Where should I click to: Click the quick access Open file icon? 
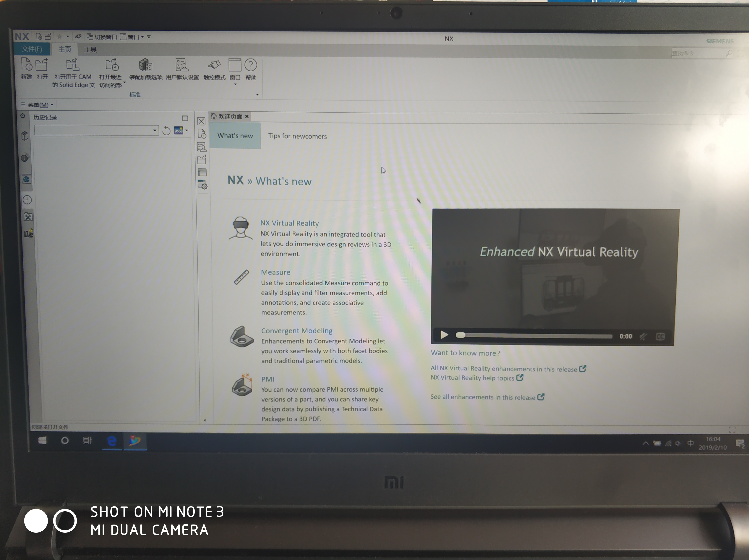[x=48, y=36]
